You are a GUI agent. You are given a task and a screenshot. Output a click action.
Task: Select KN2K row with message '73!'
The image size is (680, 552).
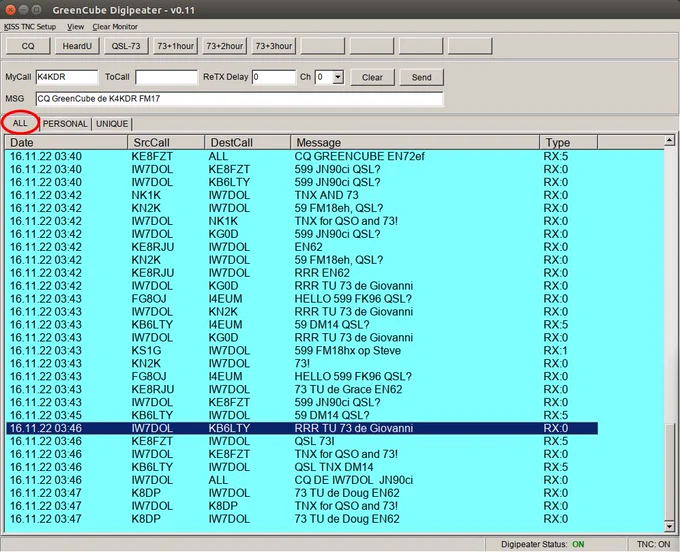pos(302,363)
